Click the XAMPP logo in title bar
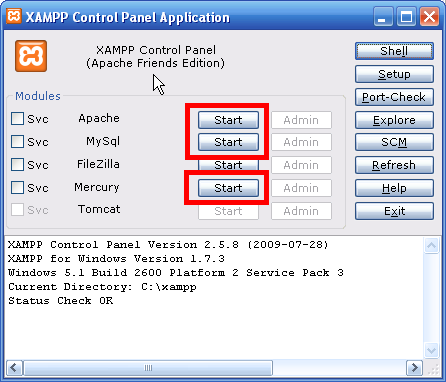446x382 pixels. tap(14, 16)
